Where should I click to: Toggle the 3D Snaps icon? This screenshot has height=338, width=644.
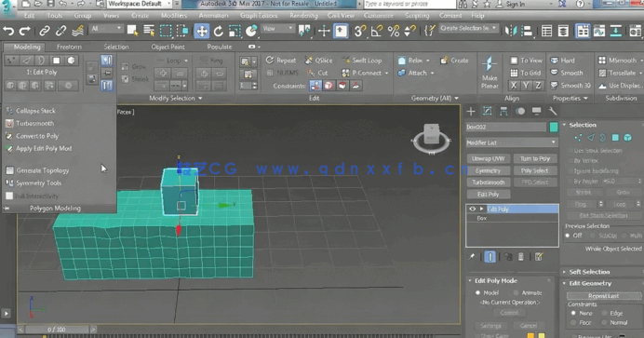click(360, 31)
